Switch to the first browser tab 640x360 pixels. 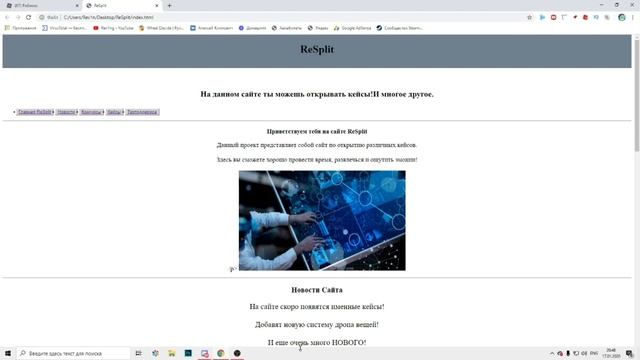41,6
